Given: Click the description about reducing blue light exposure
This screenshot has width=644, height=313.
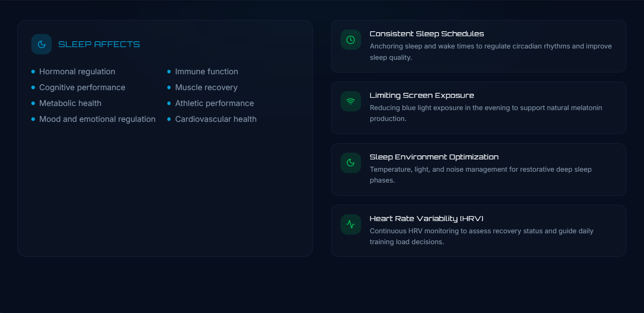Looking at the screenshot, I should coord(486,113).
